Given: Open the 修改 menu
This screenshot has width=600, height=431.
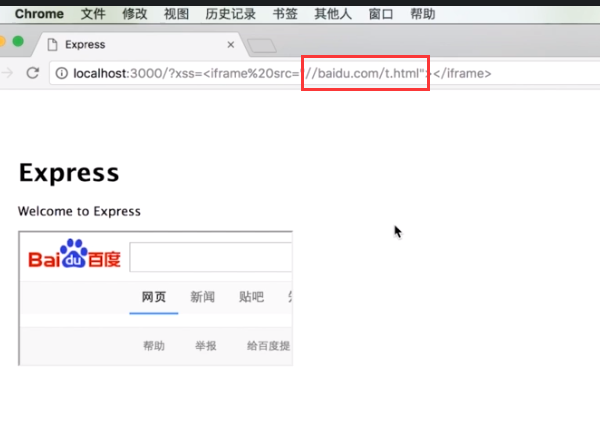Looking at the screenshot, I should tap(135, 14).
